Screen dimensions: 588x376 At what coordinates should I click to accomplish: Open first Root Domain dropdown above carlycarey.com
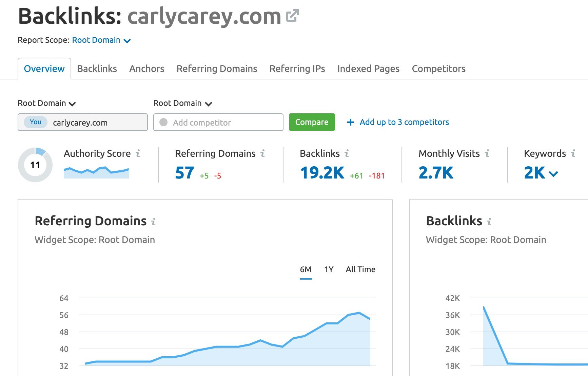point(47,103)
